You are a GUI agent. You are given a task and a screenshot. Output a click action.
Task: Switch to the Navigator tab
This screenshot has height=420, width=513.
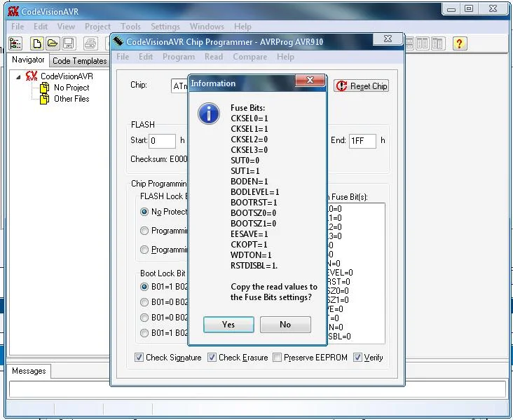pos(28,60)
